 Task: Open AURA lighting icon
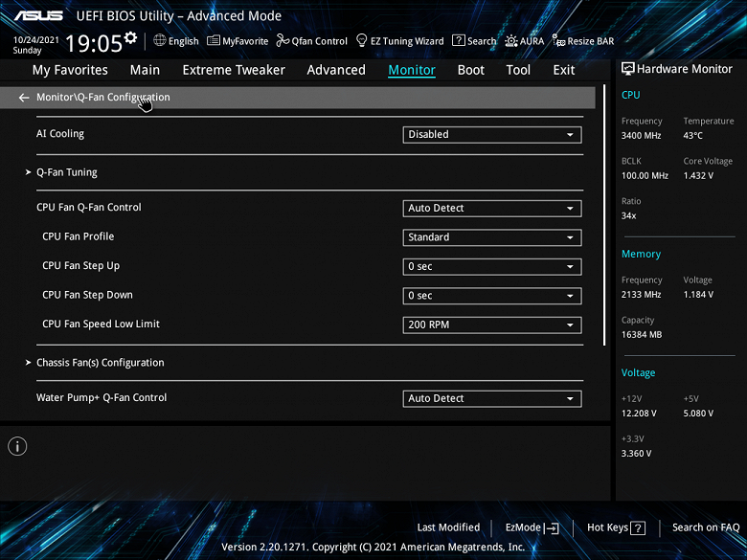click(511, 41)
